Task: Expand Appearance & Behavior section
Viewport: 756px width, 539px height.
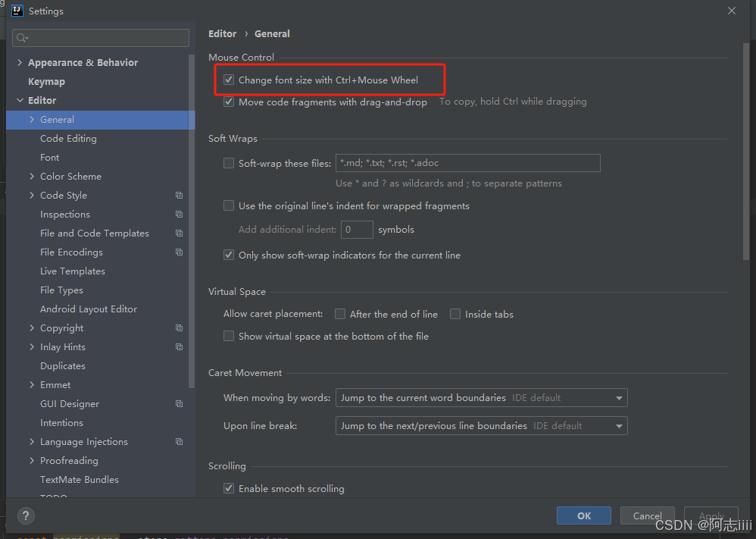Action: point(20,62)
